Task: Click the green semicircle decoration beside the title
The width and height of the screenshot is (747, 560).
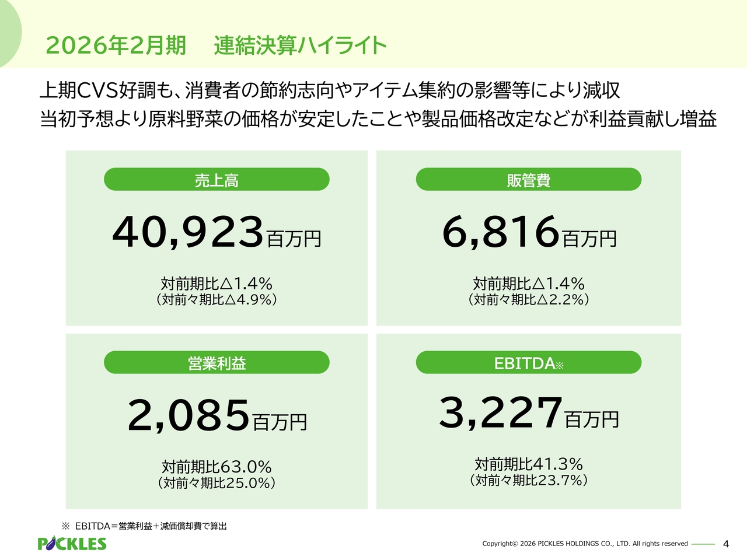Action: [9, 33]
